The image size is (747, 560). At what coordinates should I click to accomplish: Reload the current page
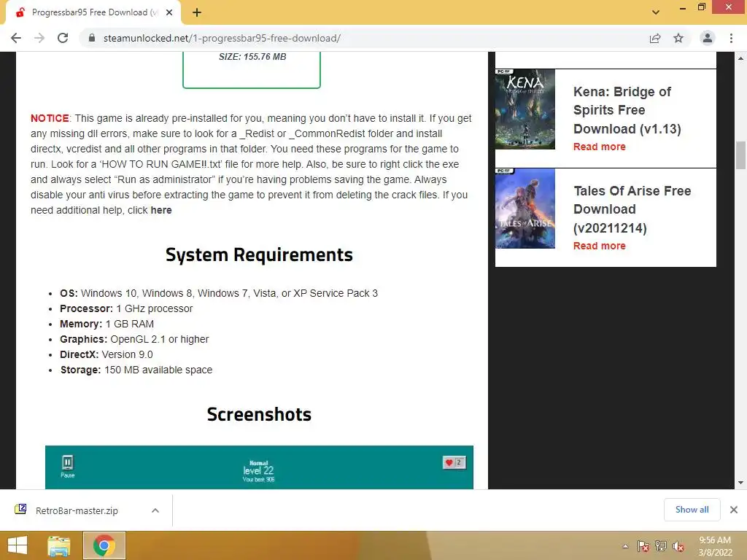coord(63,38)
